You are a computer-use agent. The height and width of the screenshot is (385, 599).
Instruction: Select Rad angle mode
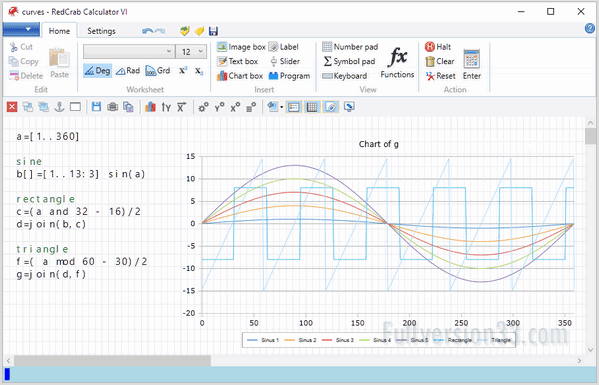pos(128,71)
